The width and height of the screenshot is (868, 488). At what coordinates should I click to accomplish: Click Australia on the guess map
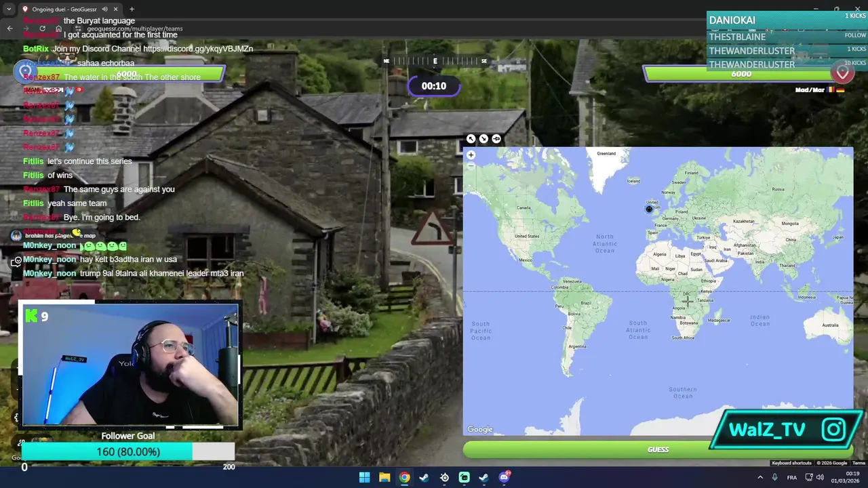(830, 325)
